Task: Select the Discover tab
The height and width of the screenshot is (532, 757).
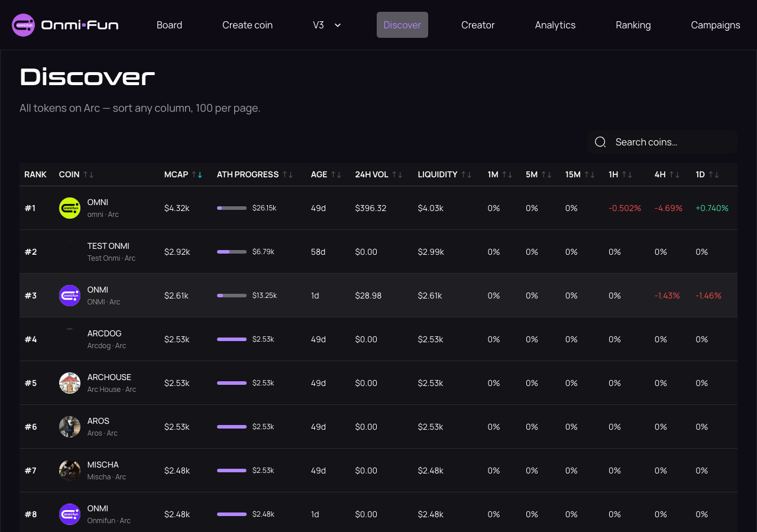Action: click(x=402, y=25)
